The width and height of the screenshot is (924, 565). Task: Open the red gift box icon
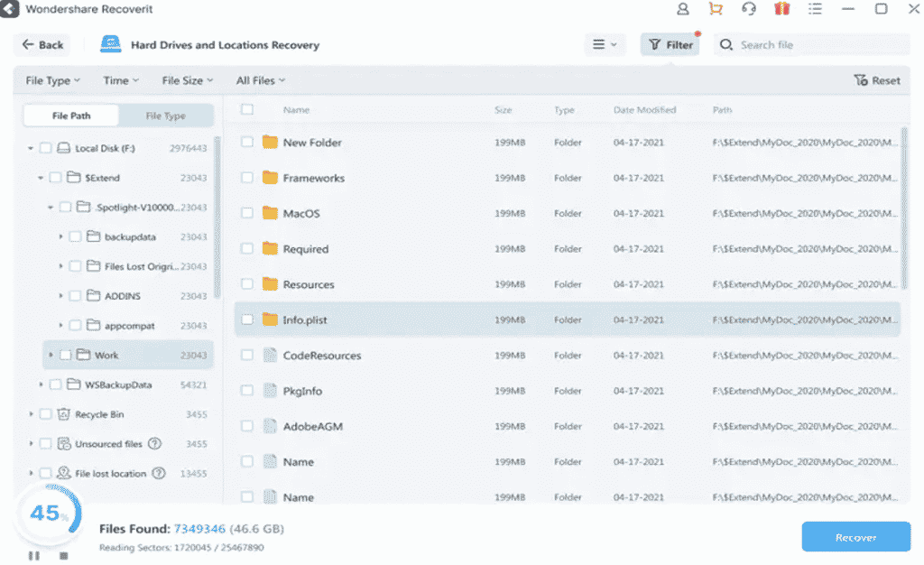(x=782, y=9)
